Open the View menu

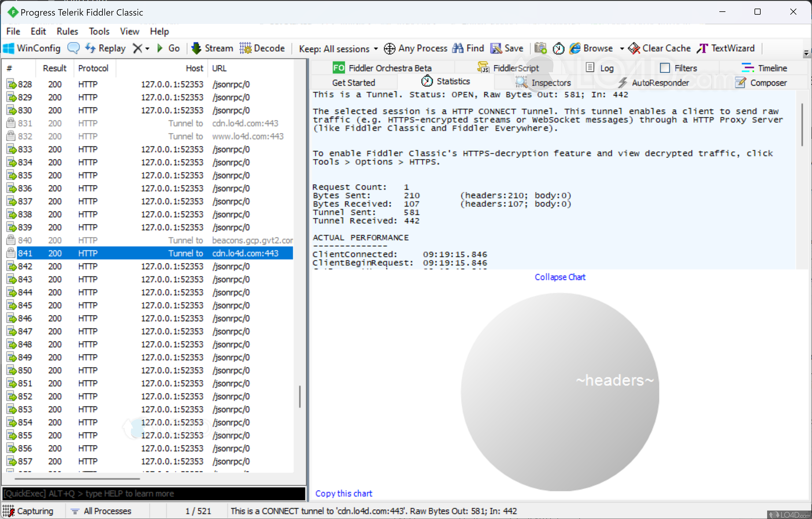129,32
